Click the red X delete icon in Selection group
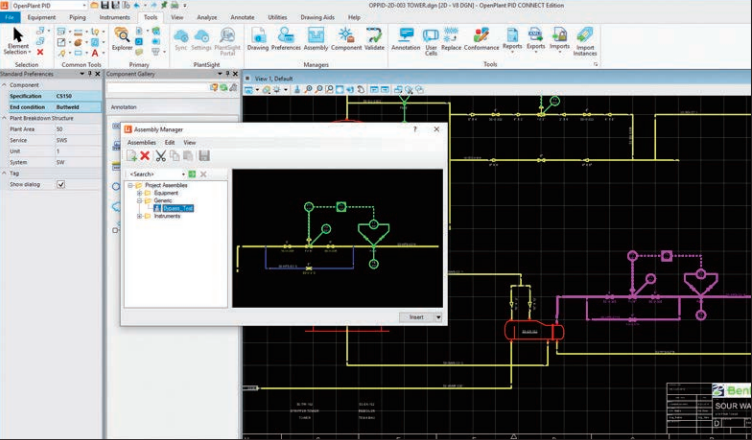This screenshot has height=440, width=752. pos(40,52)
